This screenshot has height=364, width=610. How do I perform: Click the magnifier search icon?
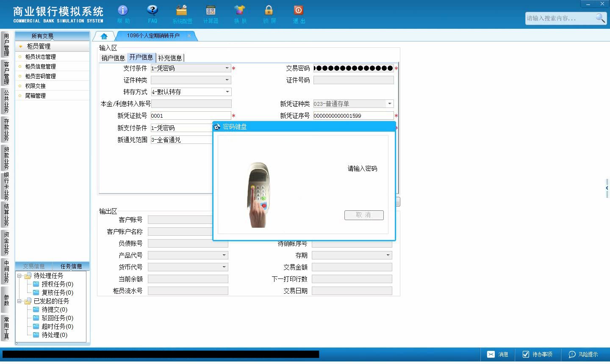[x=600, y=18]
